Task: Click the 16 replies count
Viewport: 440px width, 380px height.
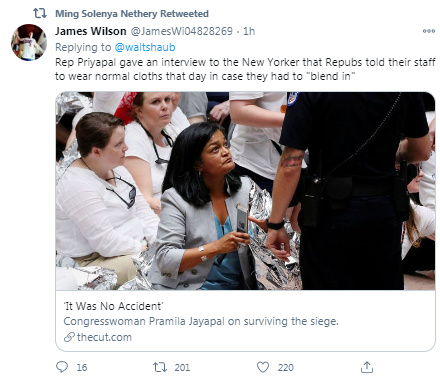Action: tap(82, 367)
